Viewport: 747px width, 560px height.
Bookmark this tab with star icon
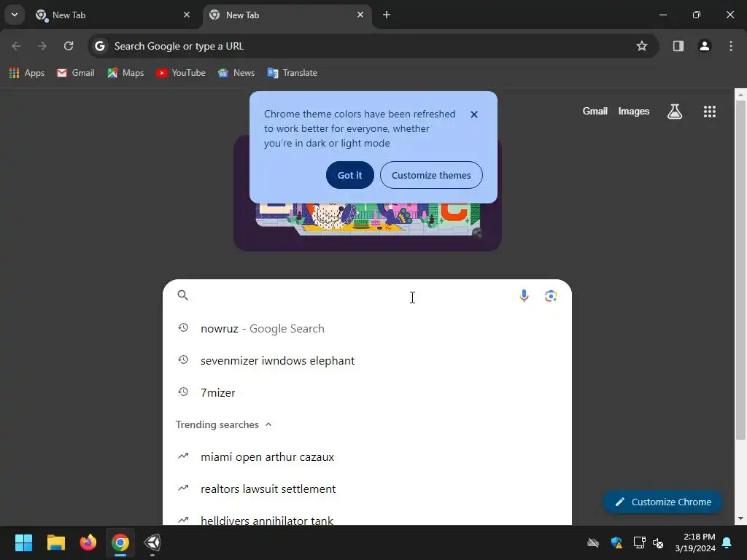click(x=642, y=46)
